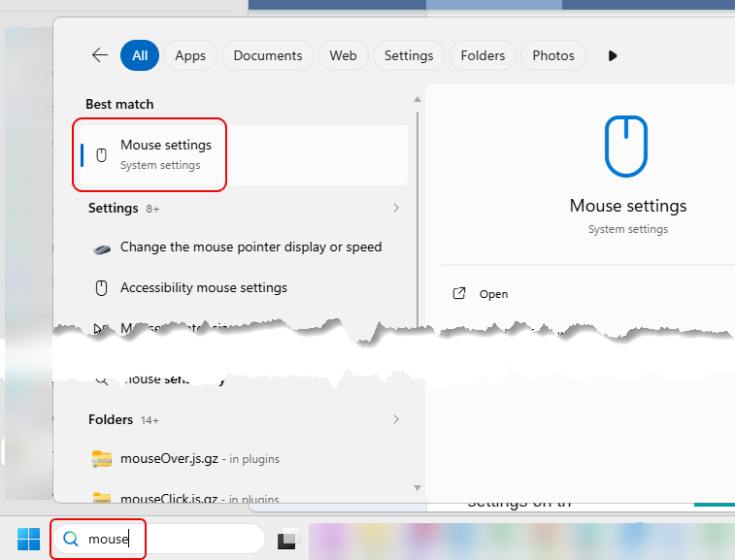
Task: Click Open in the preview pane
Action: tap(493, 294)
